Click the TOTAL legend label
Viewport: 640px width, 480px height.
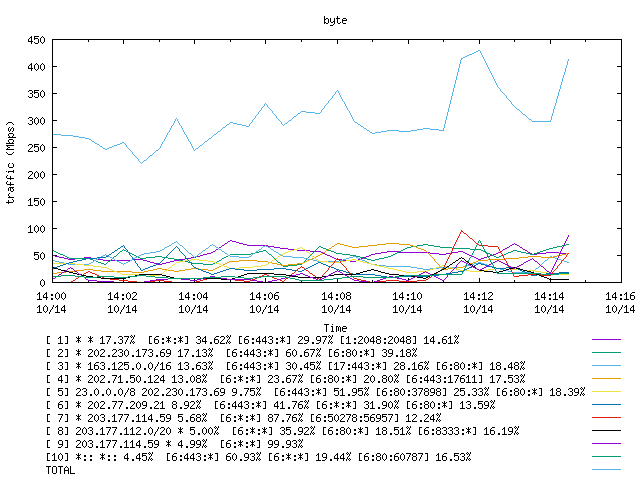pos(60,471)
